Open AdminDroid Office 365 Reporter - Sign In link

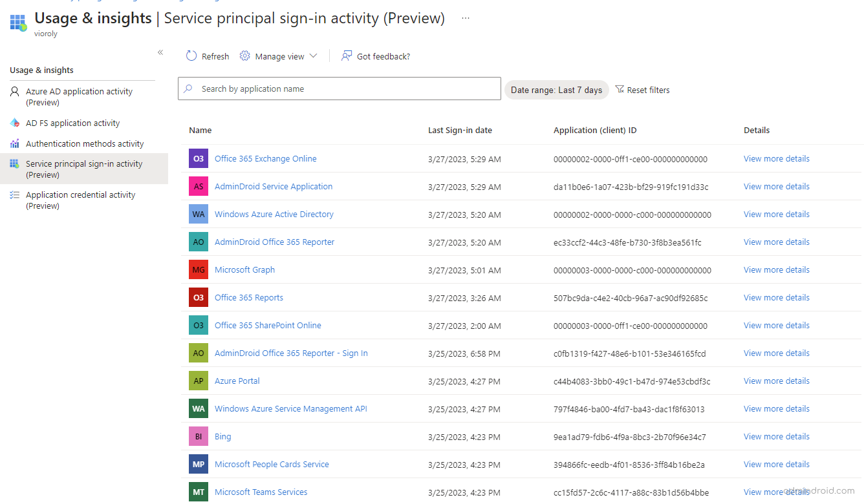[x=291, y=353]
